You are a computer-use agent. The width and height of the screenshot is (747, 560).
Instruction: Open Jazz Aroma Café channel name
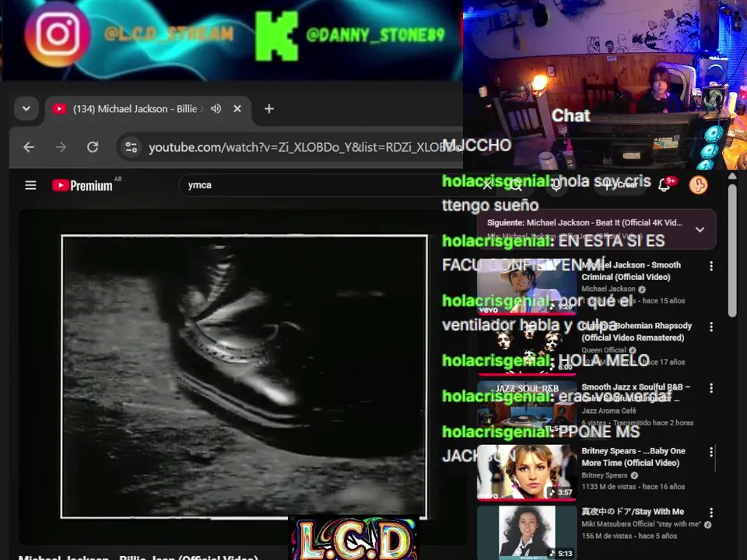pos(608,411)
